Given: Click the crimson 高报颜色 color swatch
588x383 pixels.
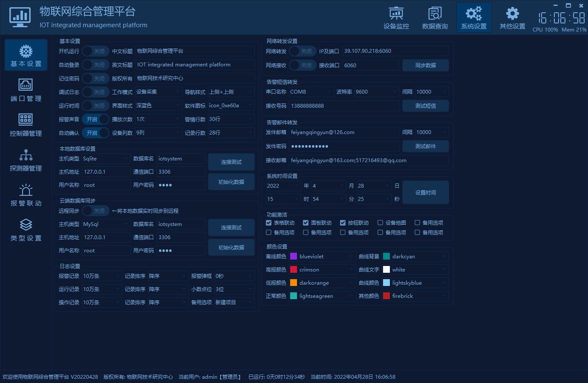Looking at the screenshot, I should 294,270.
